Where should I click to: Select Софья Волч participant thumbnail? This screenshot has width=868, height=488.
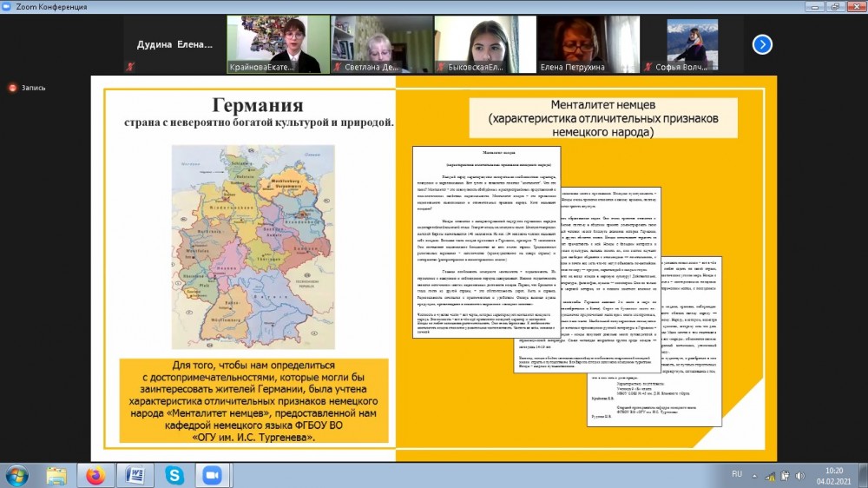point(692,44)
